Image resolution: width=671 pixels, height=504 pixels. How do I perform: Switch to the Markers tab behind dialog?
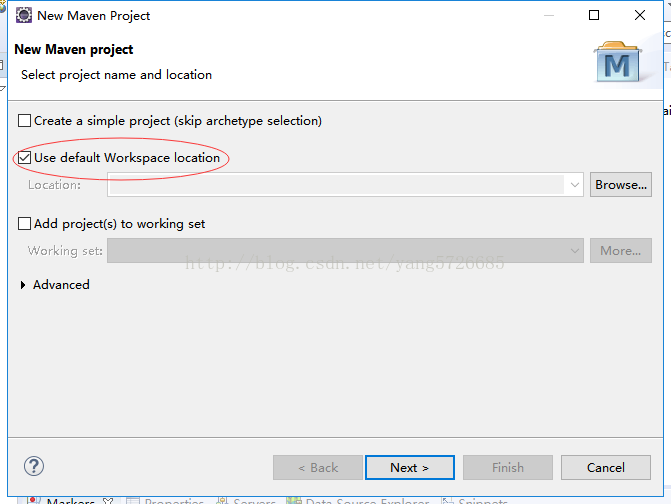[x=70, y=501]
